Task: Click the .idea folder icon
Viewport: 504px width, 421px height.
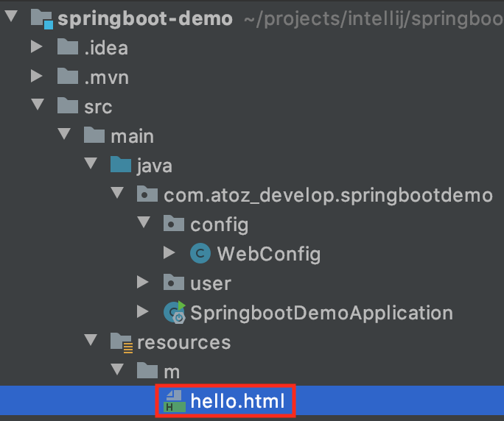Action: [68, 46]
